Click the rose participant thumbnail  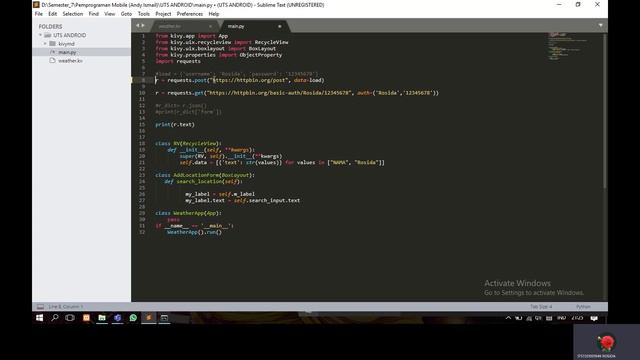(x=607, y=342)
